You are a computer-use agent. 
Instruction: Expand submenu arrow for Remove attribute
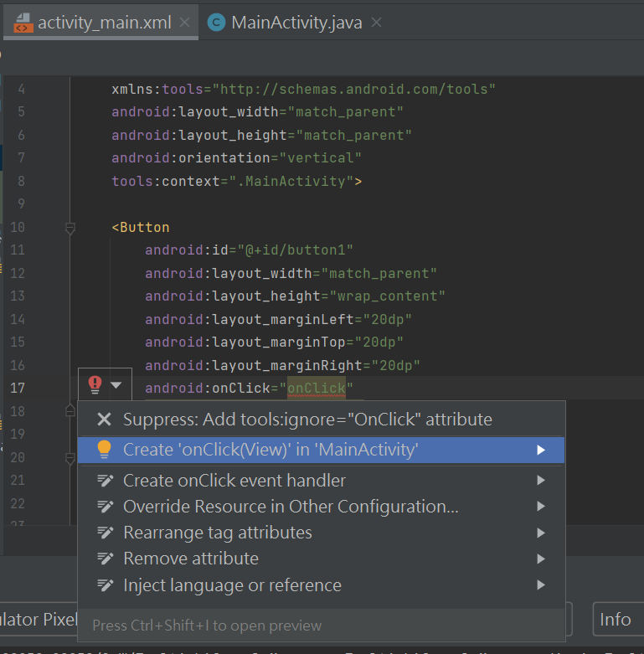pyautogui.click(x=541, y=559)
